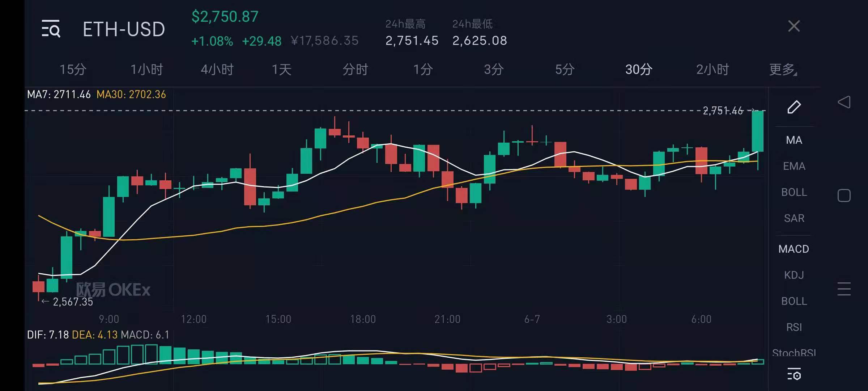The image size is (868, 391).
Task: Switch to the 15分 timeframe tab
Action: pyautogui.click(x=73, y=69)
